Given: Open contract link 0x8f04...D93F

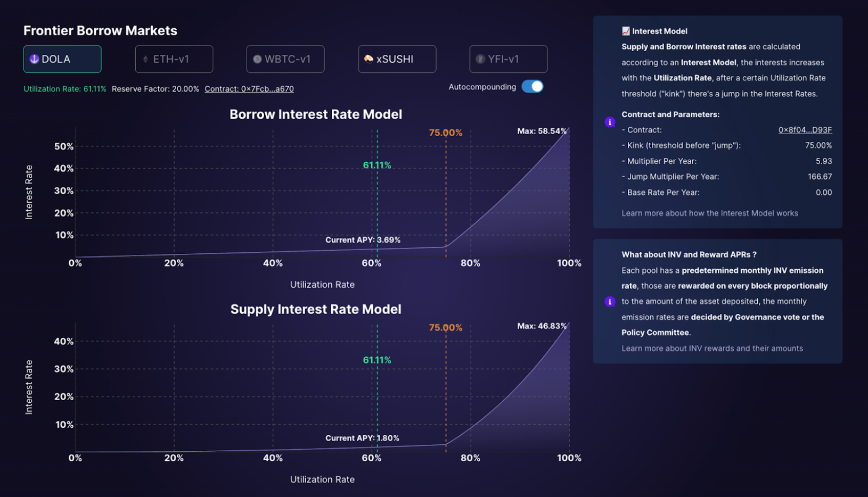Looking at the screenshot, I should (x=805, y=129).
